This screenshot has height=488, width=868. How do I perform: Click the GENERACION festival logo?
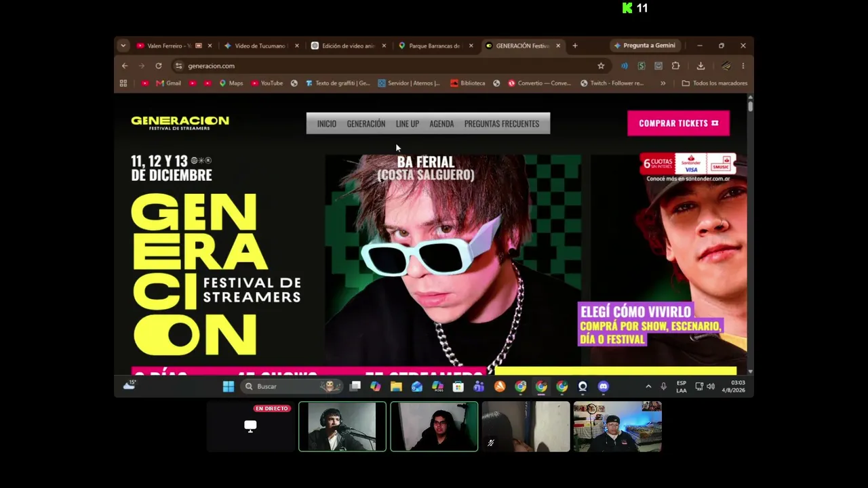click(180, 123)
